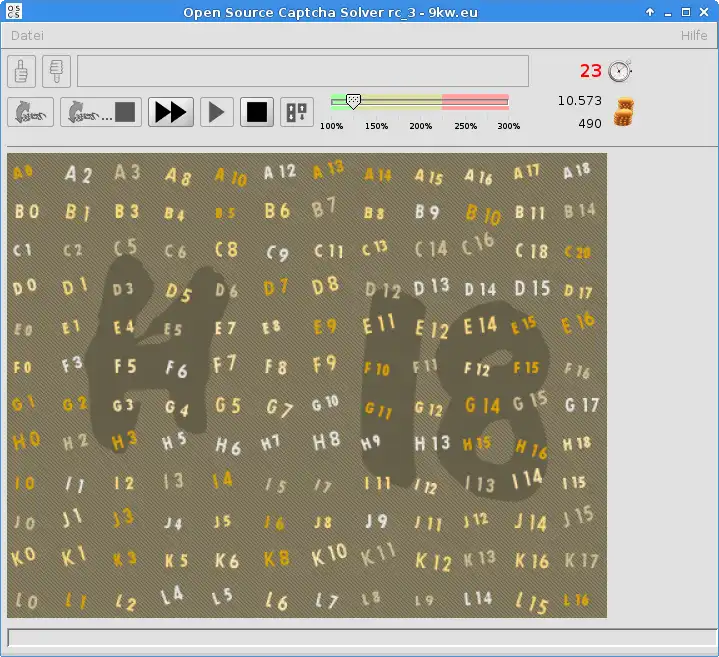Open the Hilfe menu
Screen dimensions: 719x657
(x=693, y=35)
